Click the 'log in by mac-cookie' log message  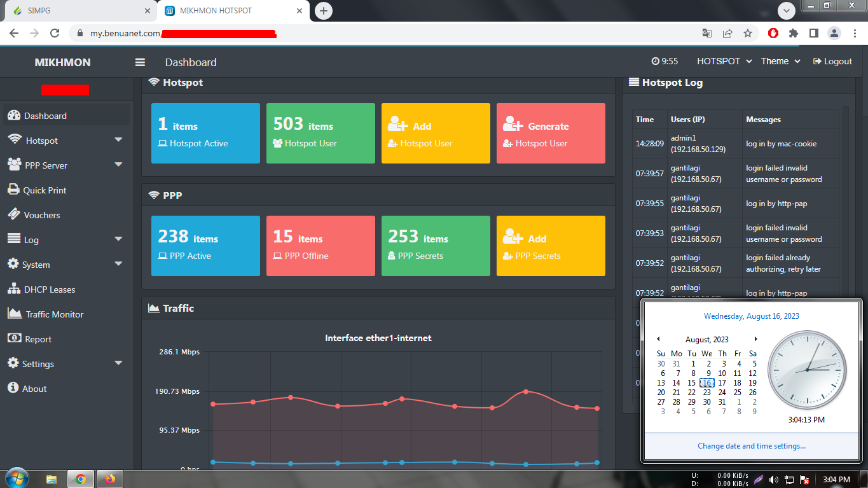781,144
